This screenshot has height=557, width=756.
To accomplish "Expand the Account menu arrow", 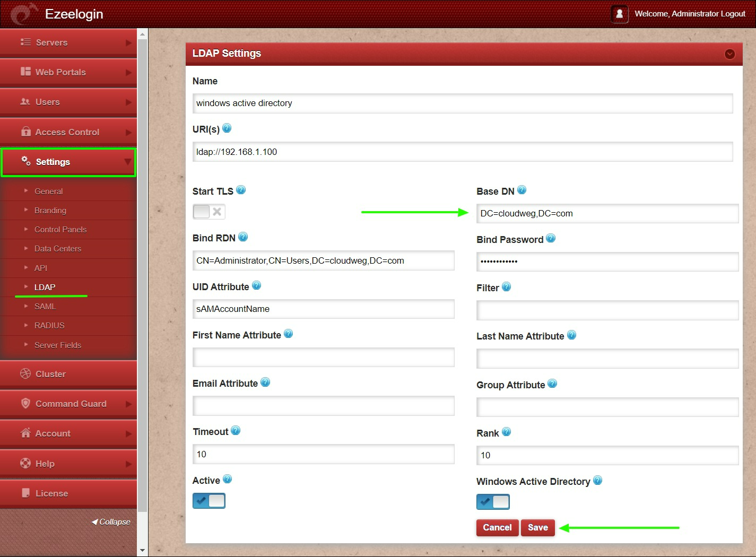I will click(x=128, y=433).
